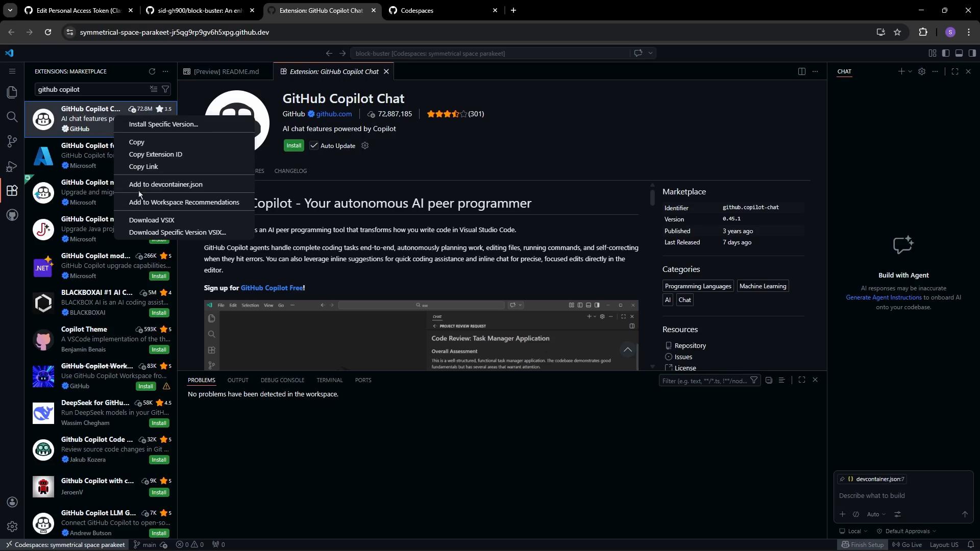Viewport: 980px width, 551px height.
Task: Open the Default Approvals dropdown
Action: [x=907, y=531]
